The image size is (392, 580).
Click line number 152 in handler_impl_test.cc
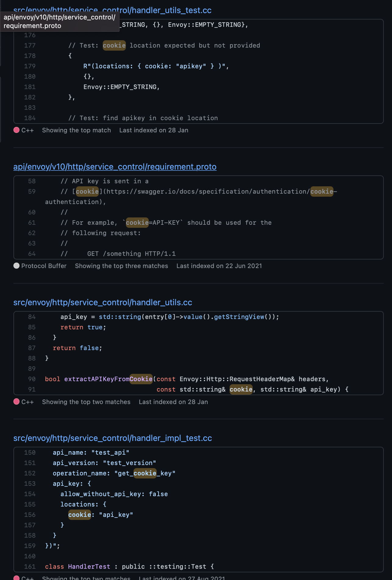30,473
